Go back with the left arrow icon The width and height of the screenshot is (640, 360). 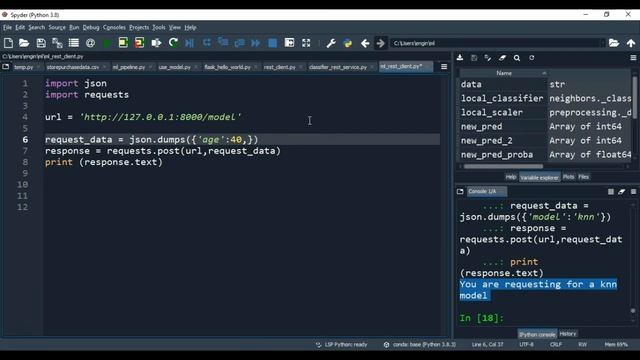pos(365,43)
